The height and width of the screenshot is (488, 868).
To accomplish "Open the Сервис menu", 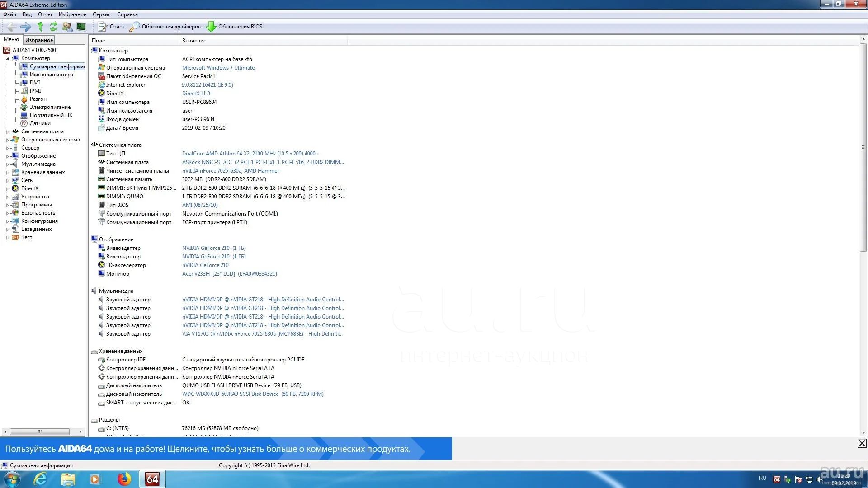I will [x=102, y=14].
